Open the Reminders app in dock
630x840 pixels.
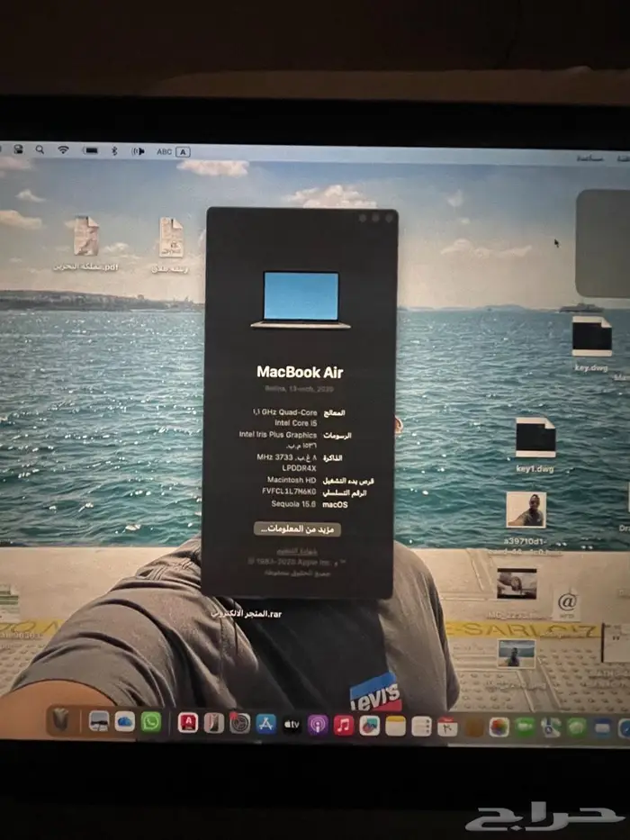[421, 726]
